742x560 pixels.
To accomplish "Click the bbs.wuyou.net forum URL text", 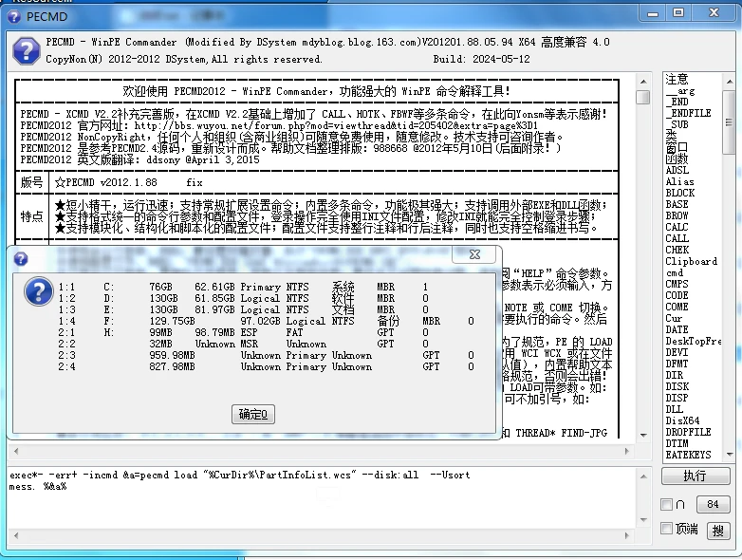I will (x=336, y=125).
